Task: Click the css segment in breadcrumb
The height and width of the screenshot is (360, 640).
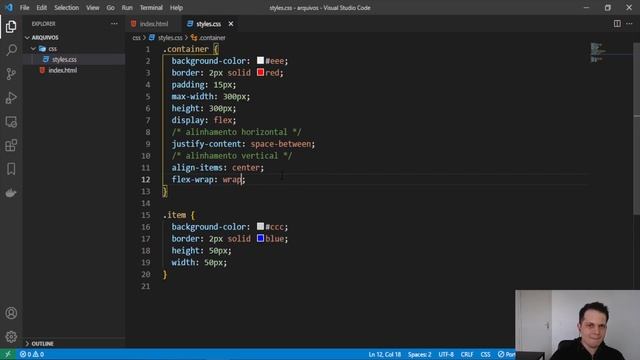Action: point(136,38)
